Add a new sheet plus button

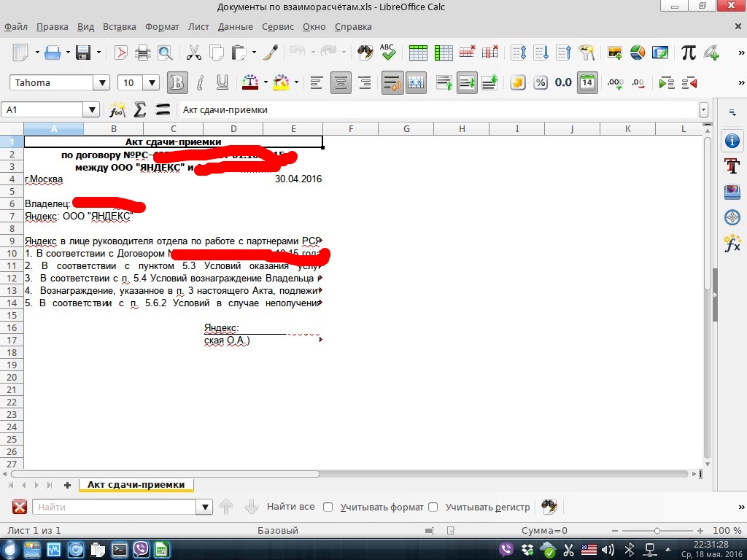67,485
